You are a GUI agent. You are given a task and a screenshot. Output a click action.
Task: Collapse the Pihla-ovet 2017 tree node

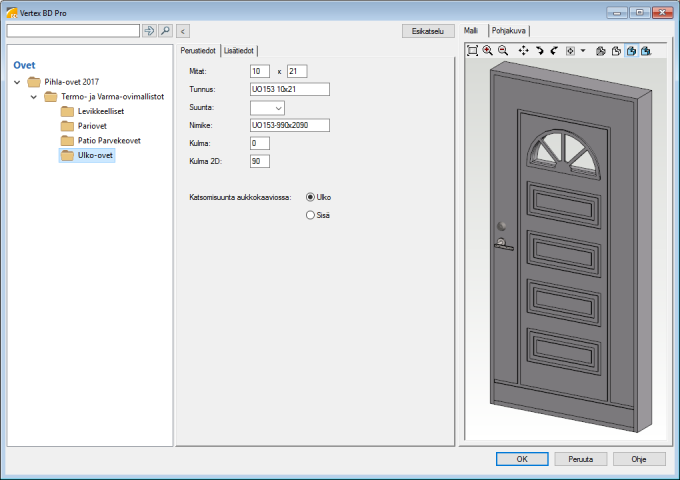tap(17, 82)
